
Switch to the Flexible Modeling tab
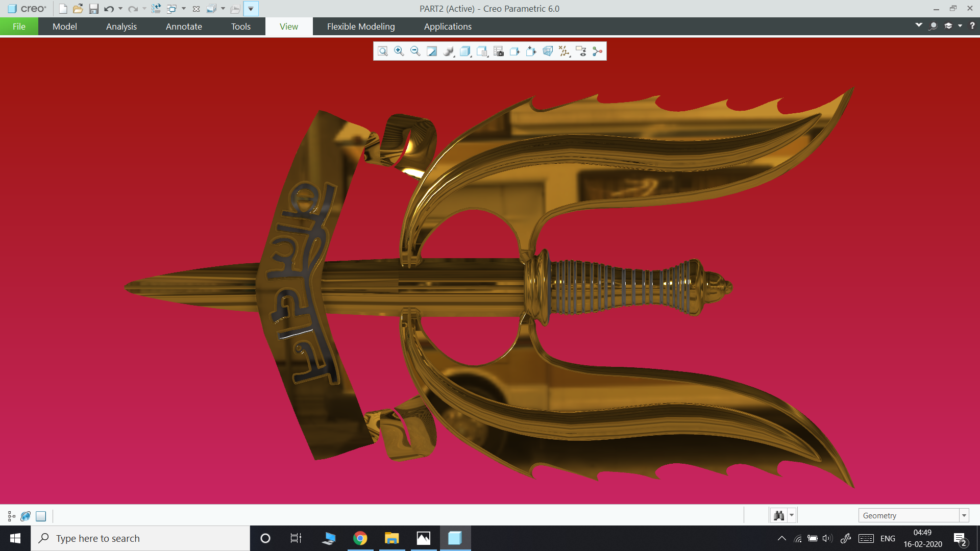[361, 27]
